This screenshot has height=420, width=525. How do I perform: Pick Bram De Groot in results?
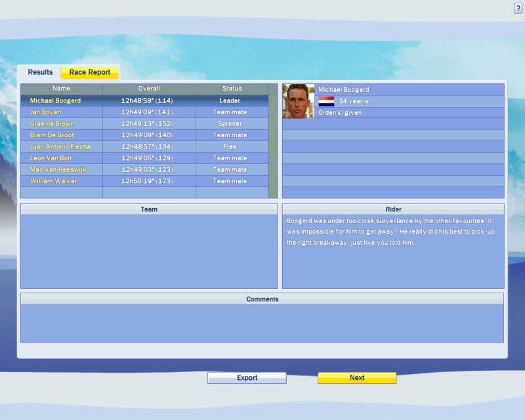pos(52,135)
